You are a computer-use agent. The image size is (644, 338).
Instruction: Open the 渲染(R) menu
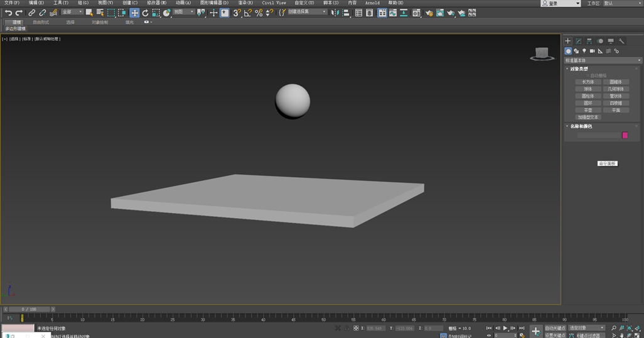point(245,3)
